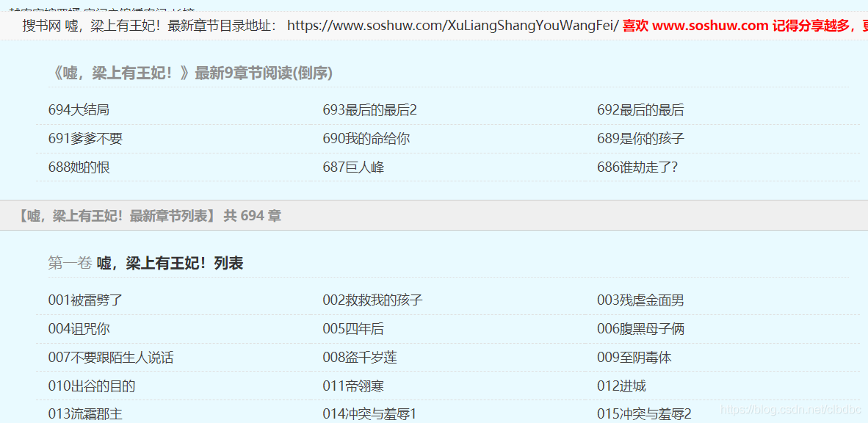Open chapter 689是你的孩子
This screenshot has width=868, height=423.
640,139
